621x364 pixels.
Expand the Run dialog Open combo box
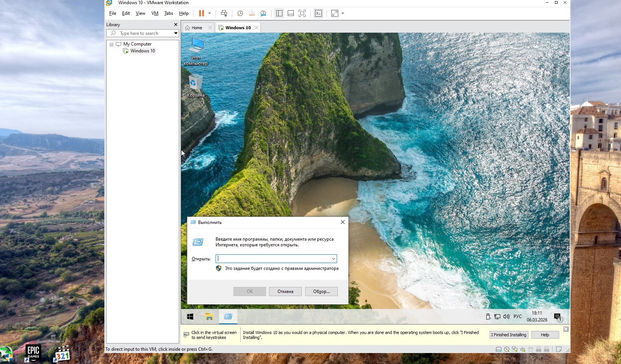click(x=333, y=259)
